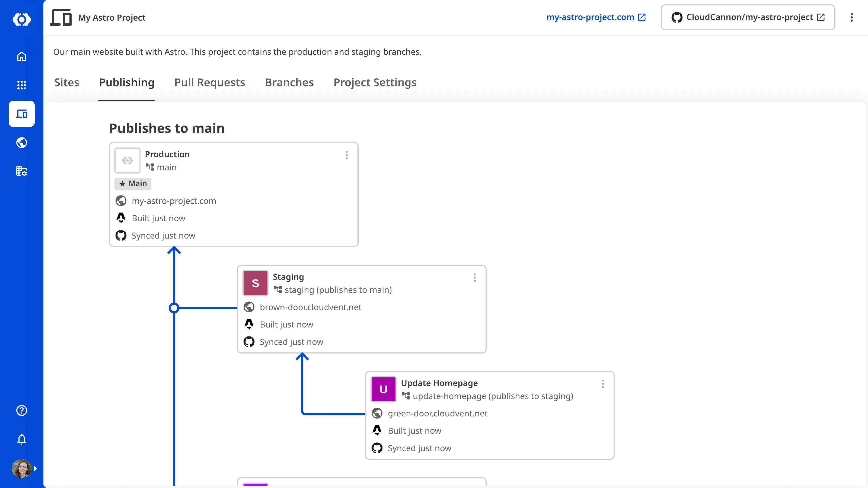Switch to the Sites tab
Viewport: 868px width, 488px height.
[x=67, y=82]
